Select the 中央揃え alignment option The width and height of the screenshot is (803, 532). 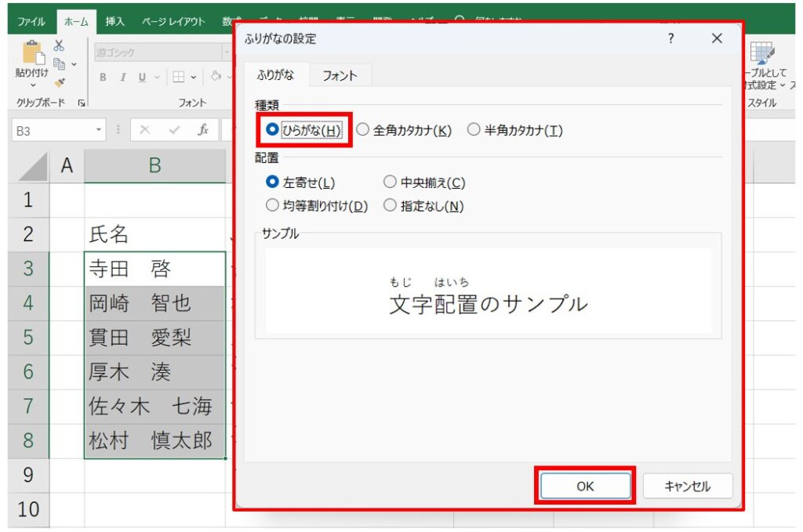pos(390,181)
